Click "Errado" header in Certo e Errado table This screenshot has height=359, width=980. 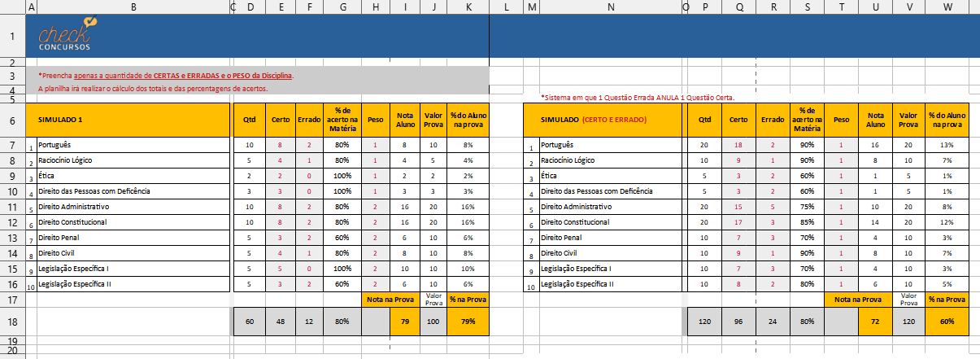coord(773,120)
